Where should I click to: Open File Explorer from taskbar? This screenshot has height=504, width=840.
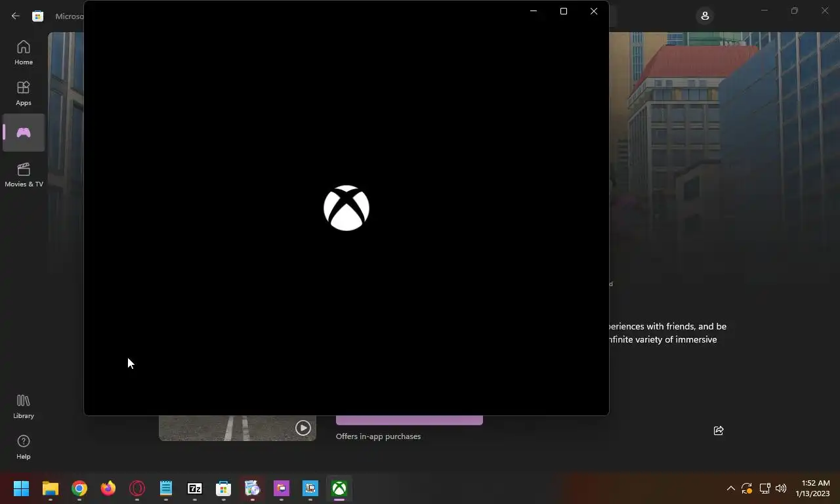pos(51,488)
